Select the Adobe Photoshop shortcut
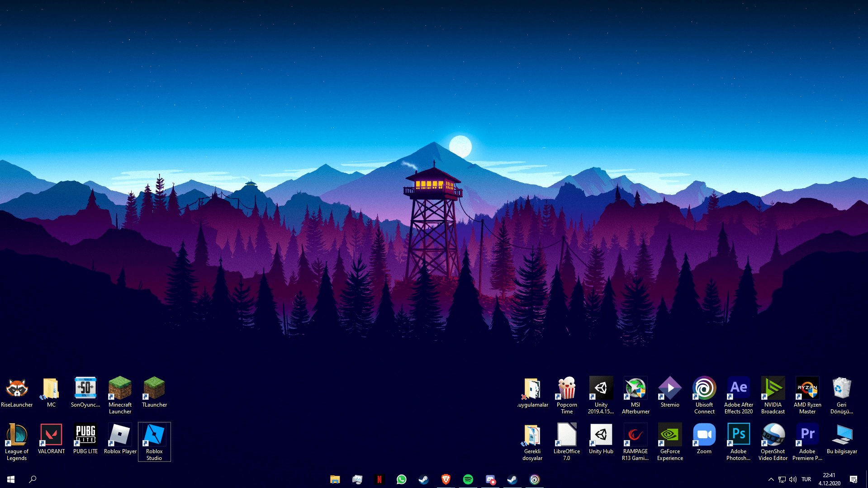 click(739, 442)
